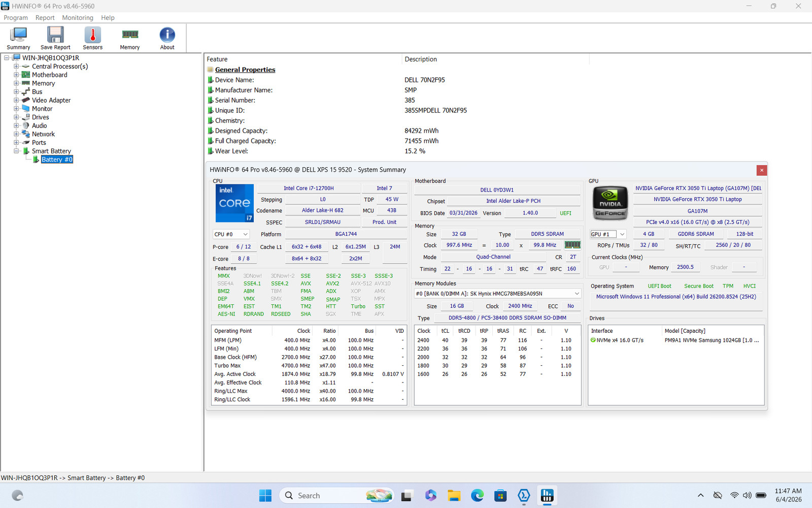
Task: Open the GPU #1 dropdown
Action: (608, 234)
